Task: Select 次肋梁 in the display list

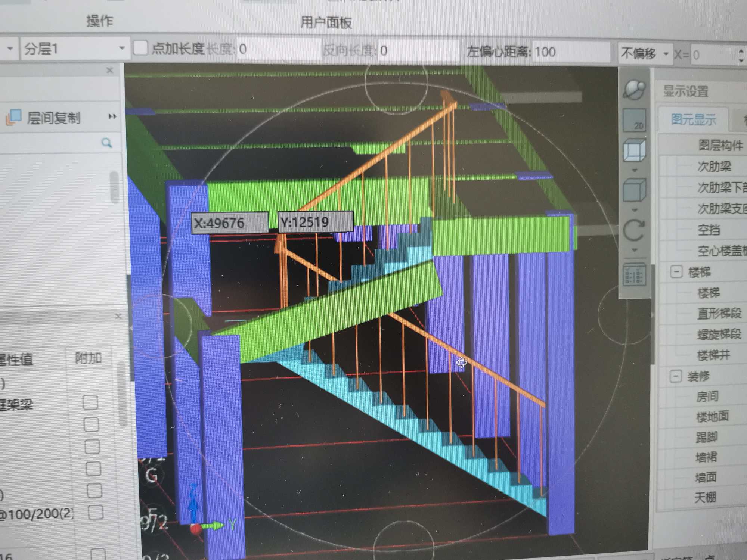Action: [714, 166]
